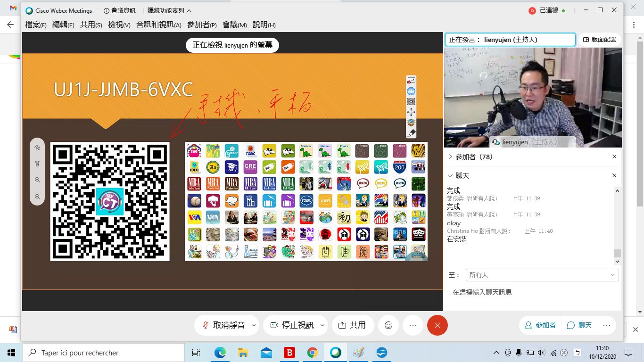Click the zoom out magnifier icon
The height and width of the screenshot is (362, 644).
(37, 197)
